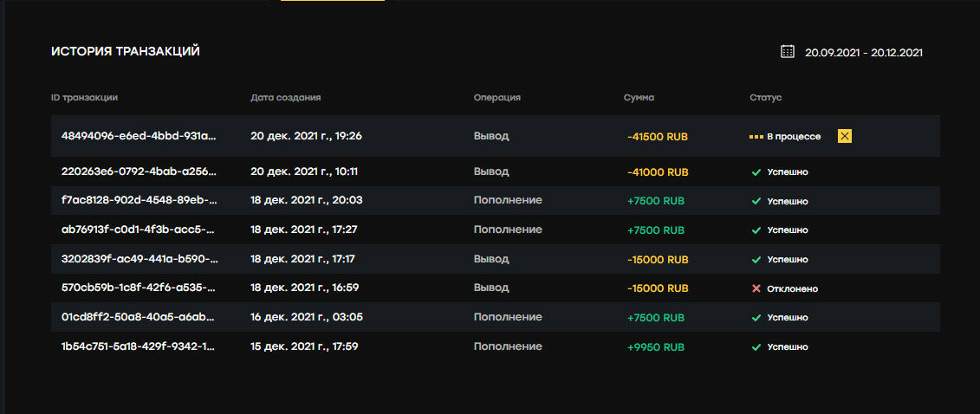The height and width of the screenshot is (414, 980).
Task: Click success checkmark on +9950 RUB row
Action: pos(756,346)
